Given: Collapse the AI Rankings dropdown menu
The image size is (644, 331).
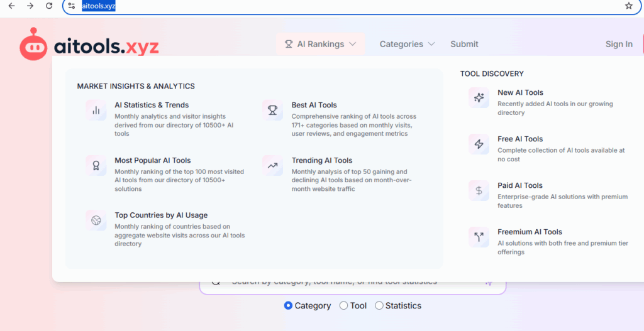Looking at the screenshot, I should (x=321, y=44).
